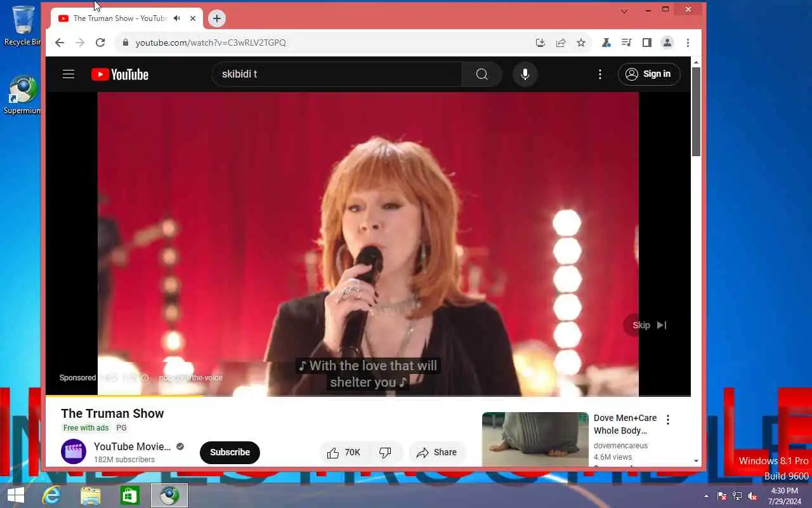Open media controls toolbar icon
The image size is (812, 508).
[x=627, y=43]
